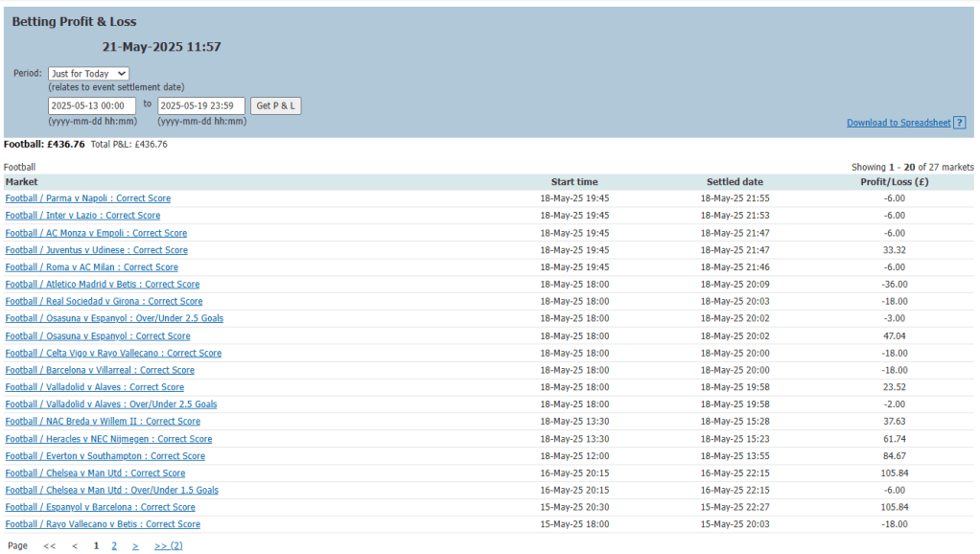980x554 pixels.
Task: Open Roma v AC Milan Correct Score link
Action: 91,267
